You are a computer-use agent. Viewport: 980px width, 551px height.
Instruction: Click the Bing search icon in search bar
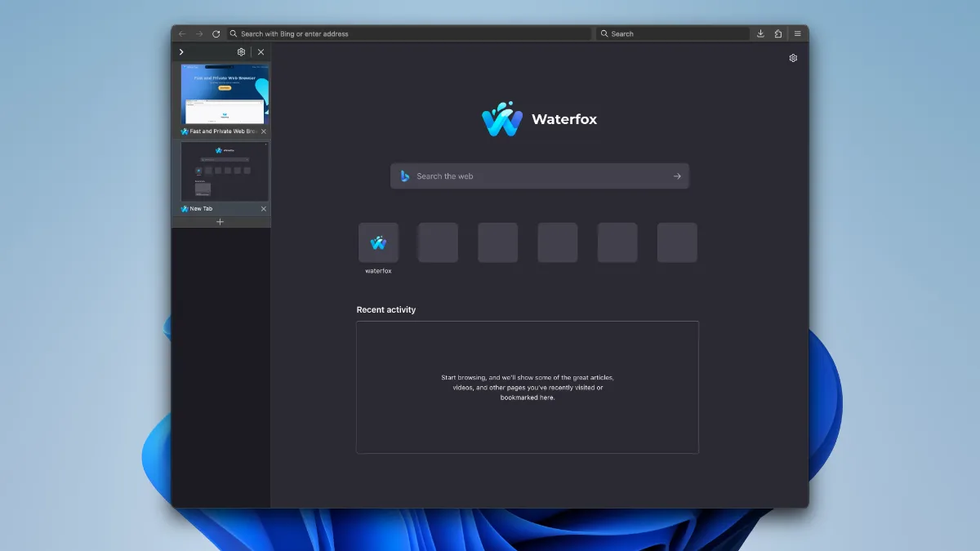404,176
